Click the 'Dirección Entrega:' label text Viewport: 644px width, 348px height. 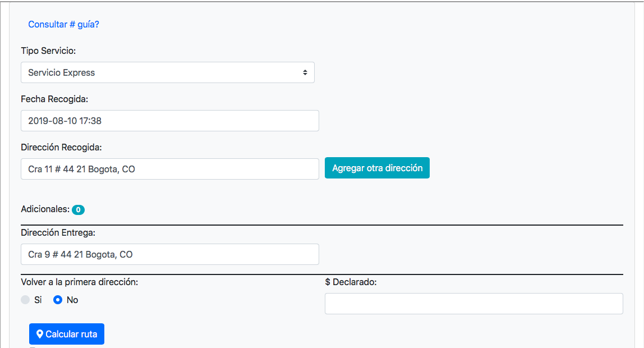(58, 232)
